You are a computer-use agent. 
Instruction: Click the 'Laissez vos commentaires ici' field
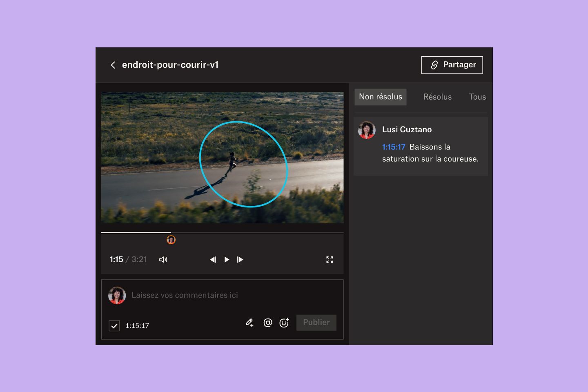click(x=185, y=295)
